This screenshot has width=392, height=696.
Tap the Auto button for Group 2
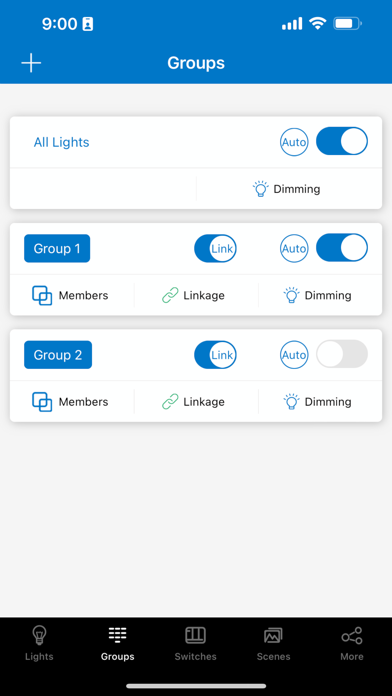[x=294, y=355]
